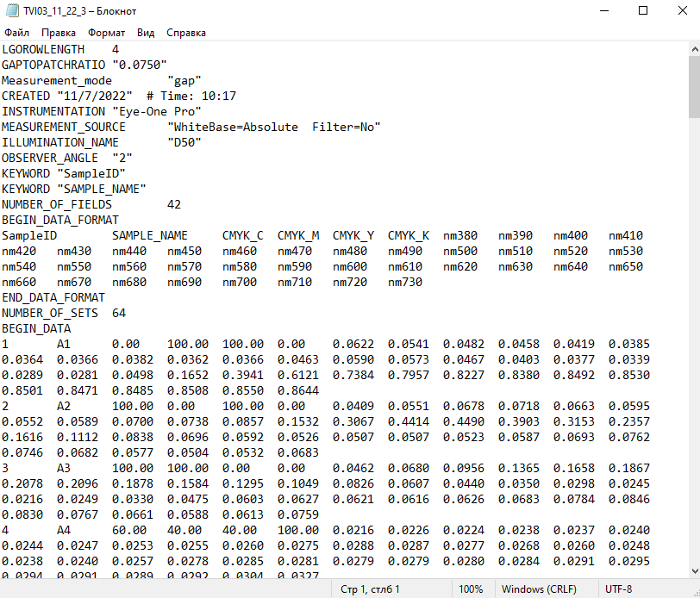Click the NUMBER_OF_SETS text
This screenshot has width=700, height=598.
(49, 313)
